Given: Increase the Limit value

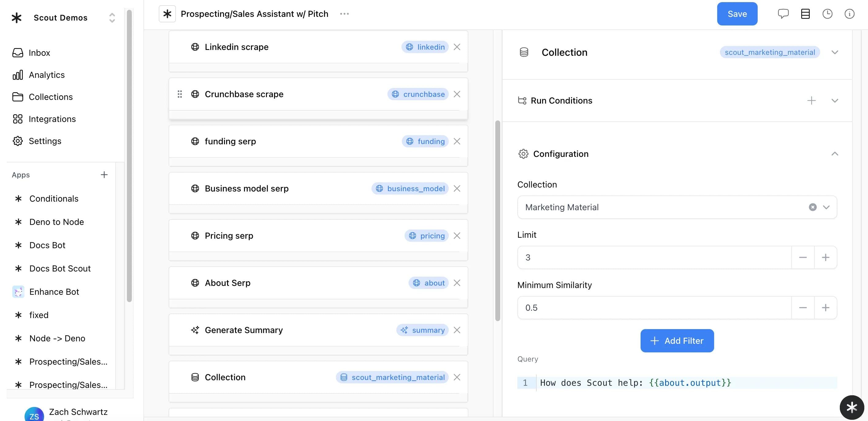Looking at the screenshot, I should (x=825, y=257).
